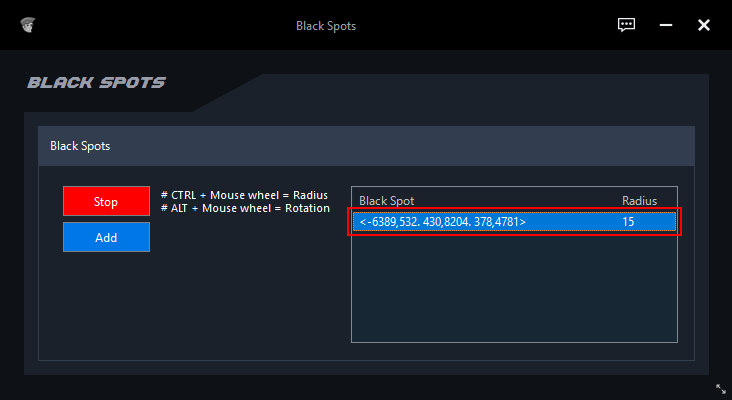This screenshot has height=400, width=732.
Task: Click the resize grip in the window corner
Action: (721, 389)
